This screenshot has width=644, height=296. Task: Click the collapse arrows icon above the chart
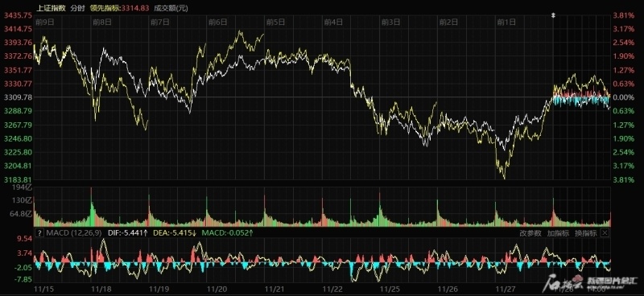tap(553, 15)
